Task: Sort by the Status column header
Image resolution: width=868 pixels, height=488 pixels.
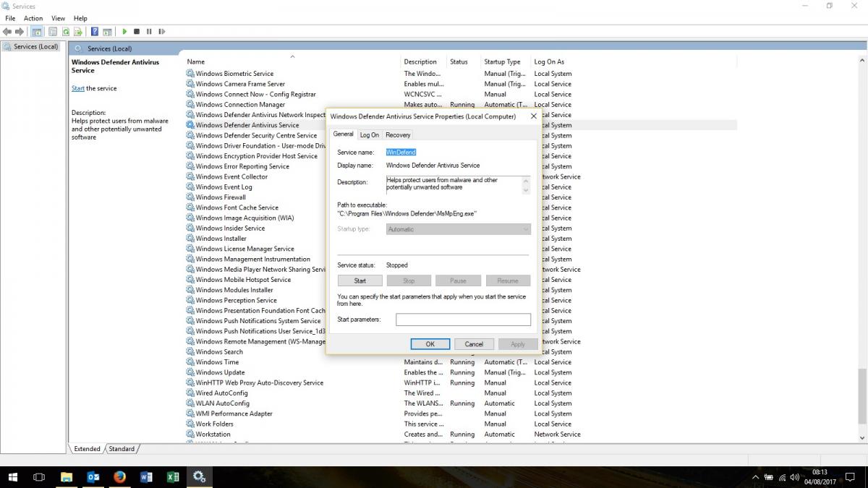Action: pyautogui.click(x=464, y=61)
